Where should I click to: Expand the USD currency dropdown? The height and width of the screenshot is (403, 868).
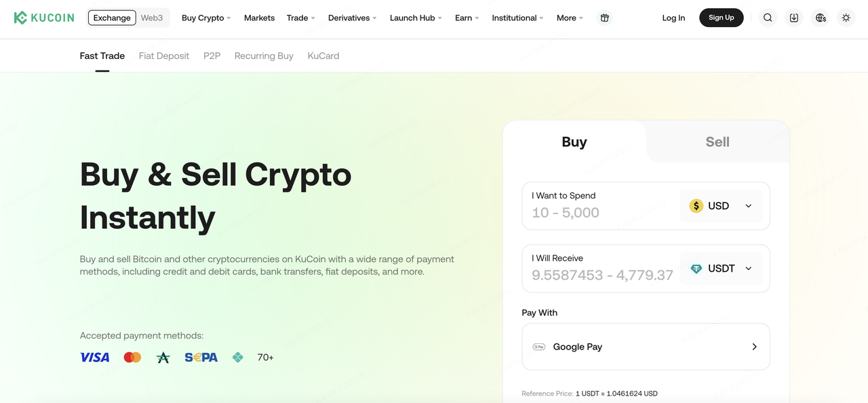721,206
